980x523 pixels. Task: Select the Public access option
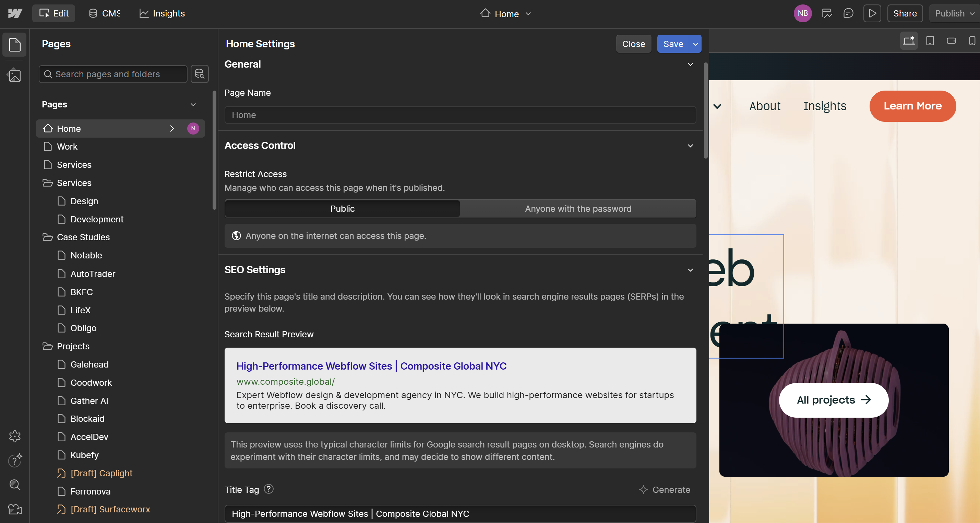342,209
